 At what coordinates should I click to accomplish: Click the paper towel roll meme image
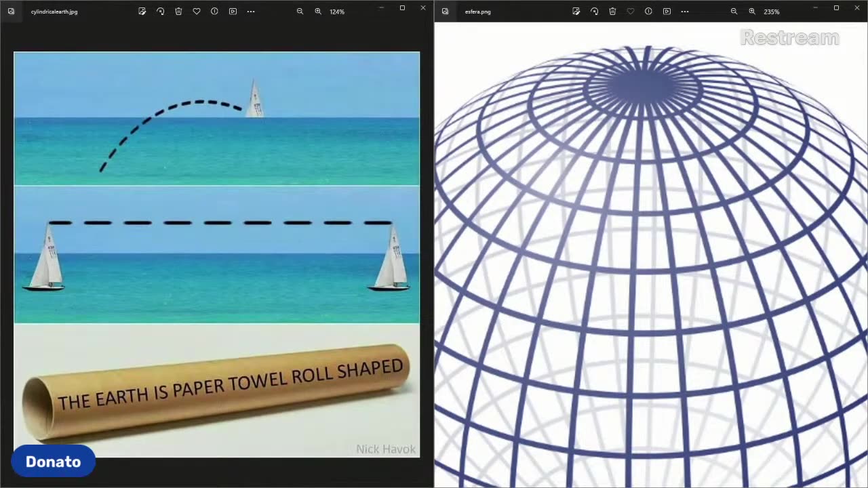coord(217,255)
